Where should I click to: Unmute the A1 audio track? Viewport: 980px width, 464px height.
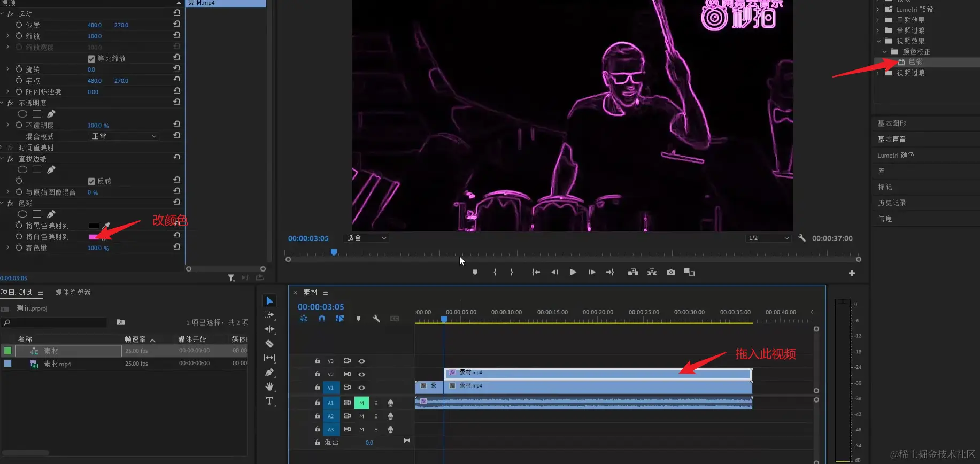click(361, 403)
